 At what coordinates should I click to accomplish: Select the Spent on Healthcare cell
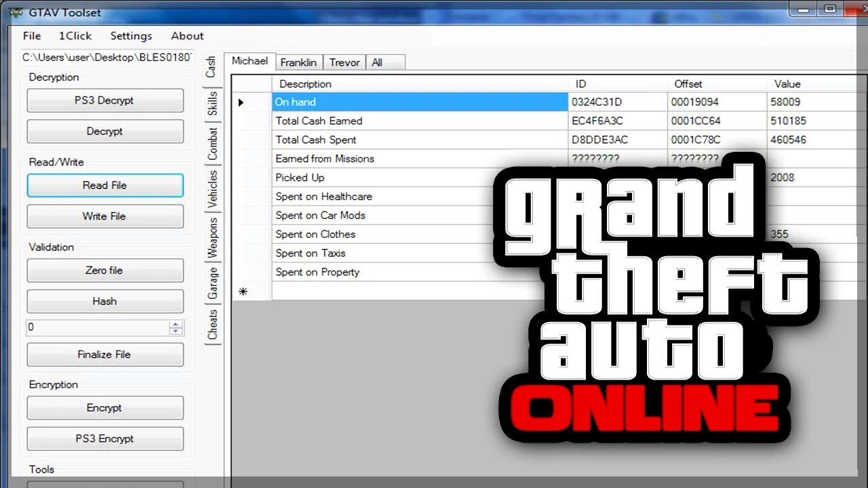pyautogui.click(x=383, y=197)
